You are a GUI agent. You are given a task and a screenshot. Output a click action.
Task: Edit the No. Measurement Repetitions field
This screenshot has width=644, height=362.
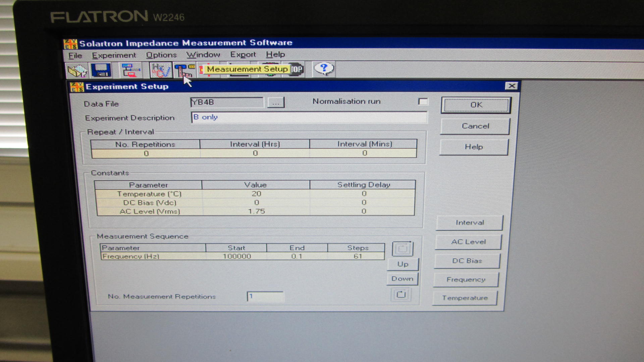pyautogui.click(x=265, y=296)
